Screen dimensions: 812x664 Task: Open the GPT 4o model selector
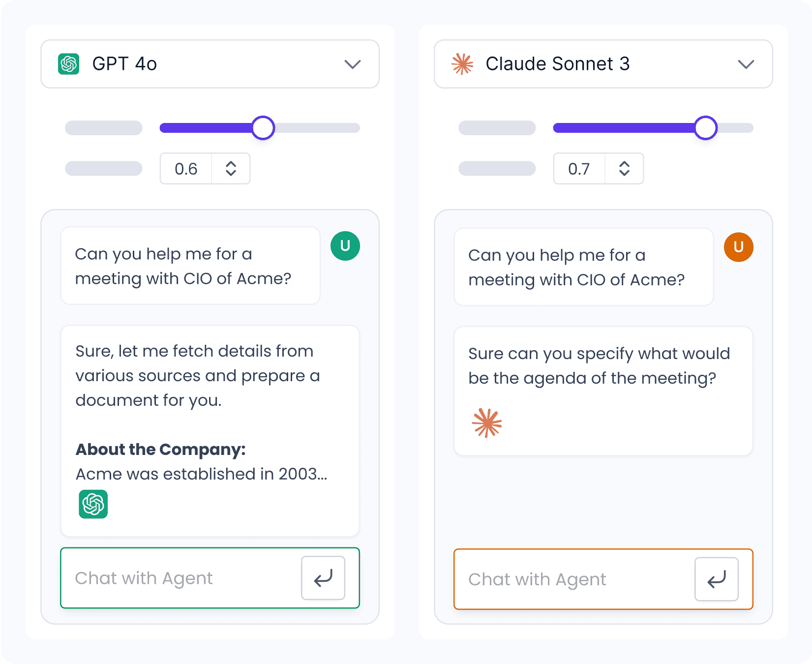pos(210,64)
